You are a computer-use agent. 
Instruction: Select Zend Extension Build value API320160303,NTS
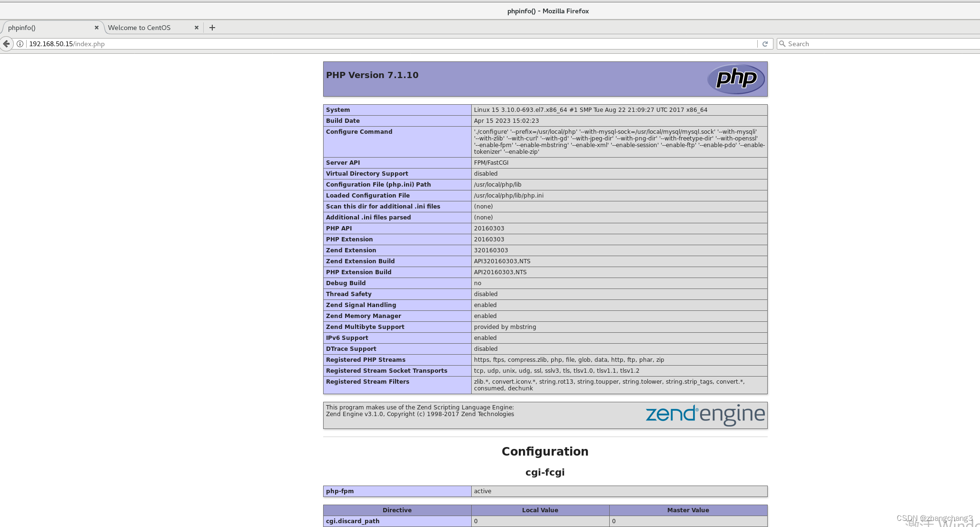[x=502, y=261]
